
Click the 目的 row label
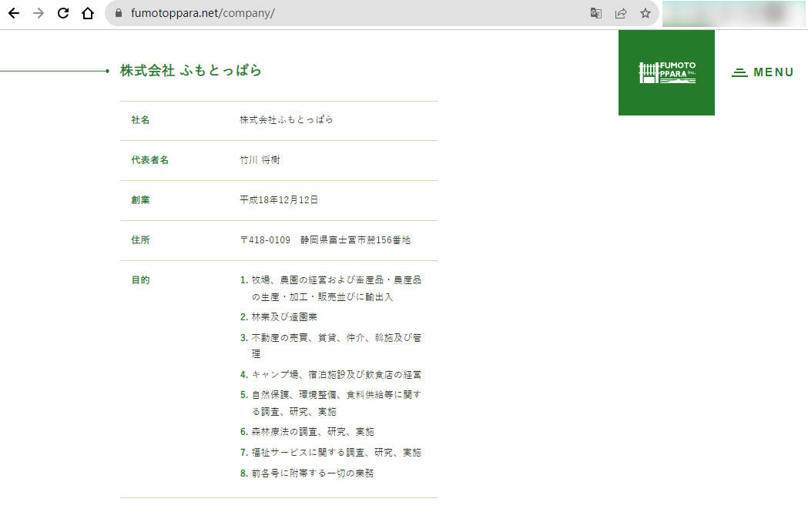tap(140, 280)
